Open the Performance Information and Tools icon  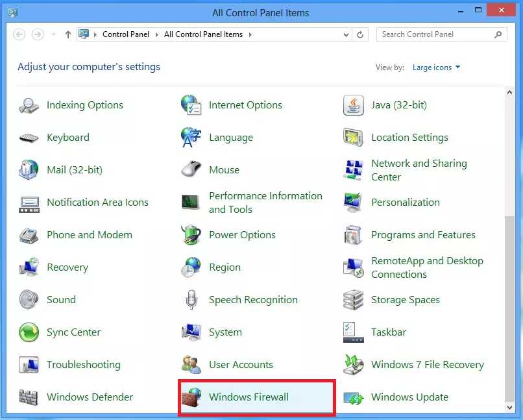coord(191,202)
